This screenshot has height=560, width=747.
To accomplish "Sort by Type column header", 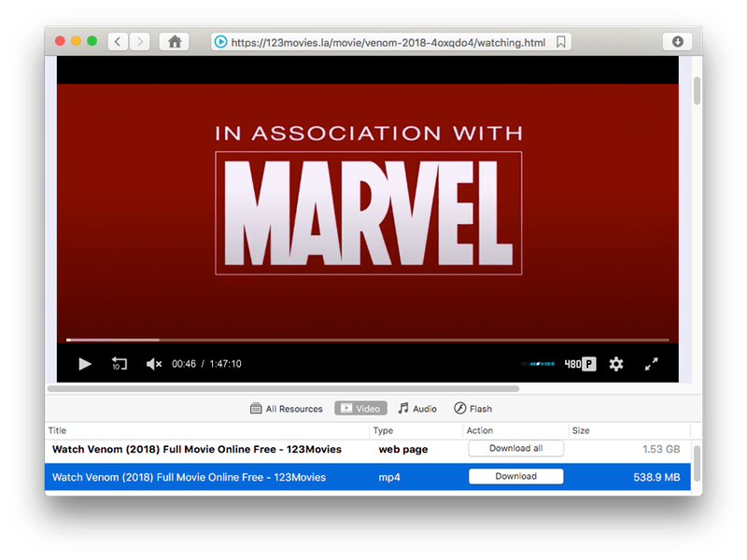I will click(x=416, y=430).
